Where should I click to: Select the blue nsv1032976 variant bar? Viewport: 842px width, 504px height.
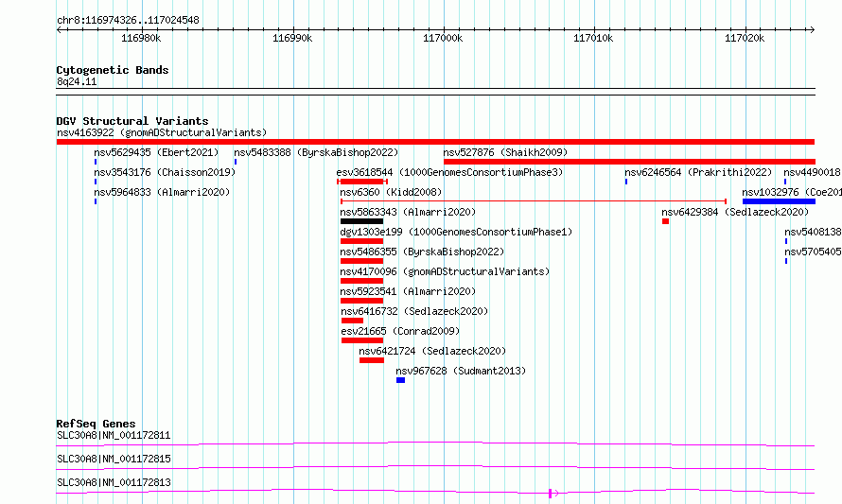click(779, 201)
